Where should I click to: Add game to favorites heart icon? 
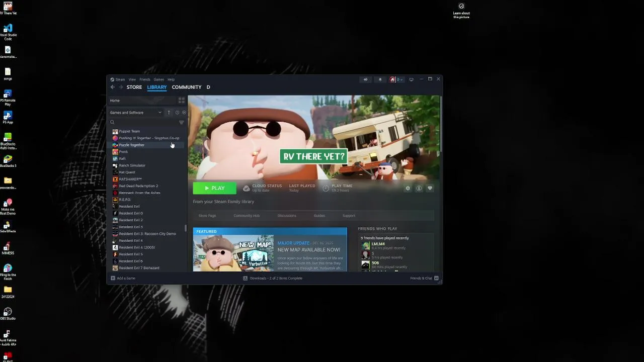[430, 188]
